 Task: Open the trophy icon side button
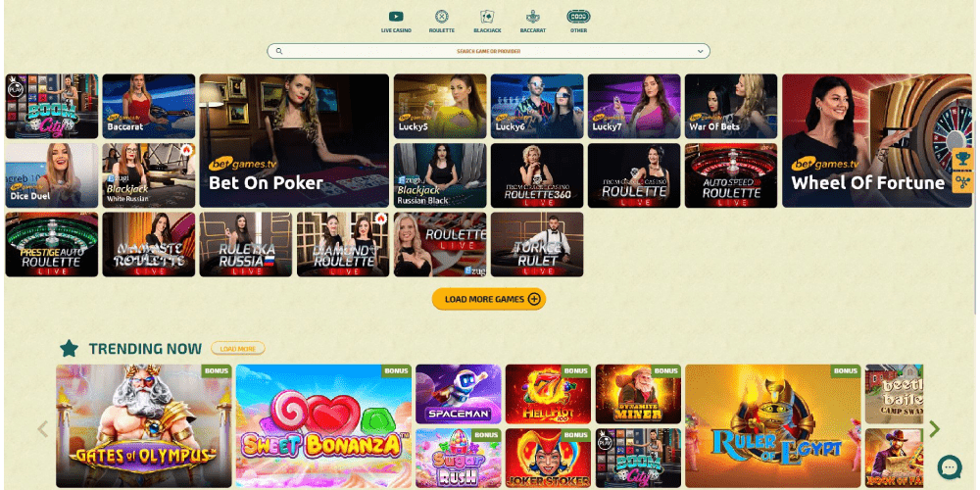(963, 159)
